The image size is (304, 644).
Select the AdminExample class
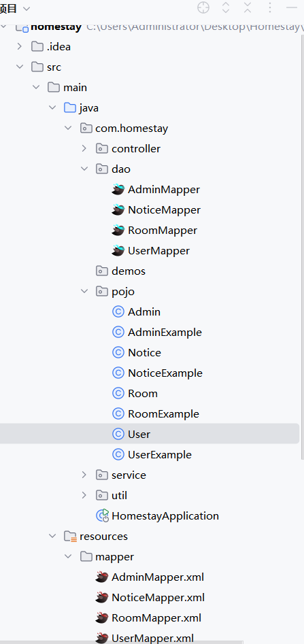pyautogui.click(x=165, y=332)
